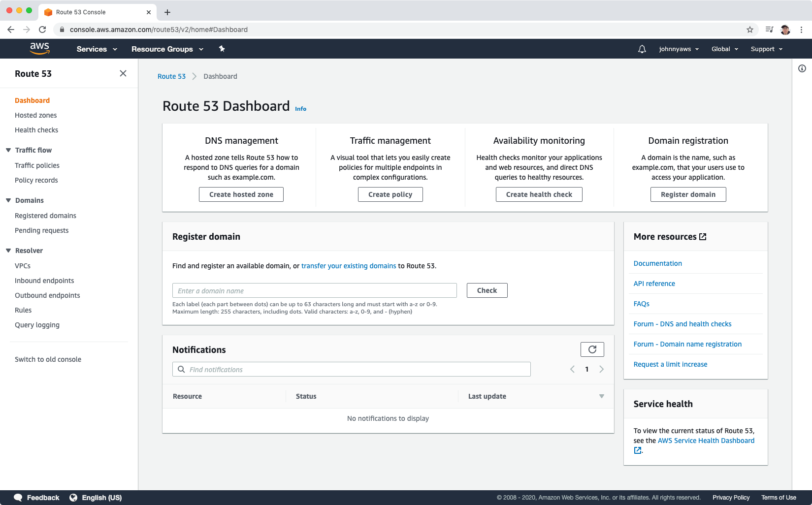This screenshot has height=505, width=812.
Task: Open Hosted zones in the sidebar
Action: pyautogui.click(x=35, y=115)
